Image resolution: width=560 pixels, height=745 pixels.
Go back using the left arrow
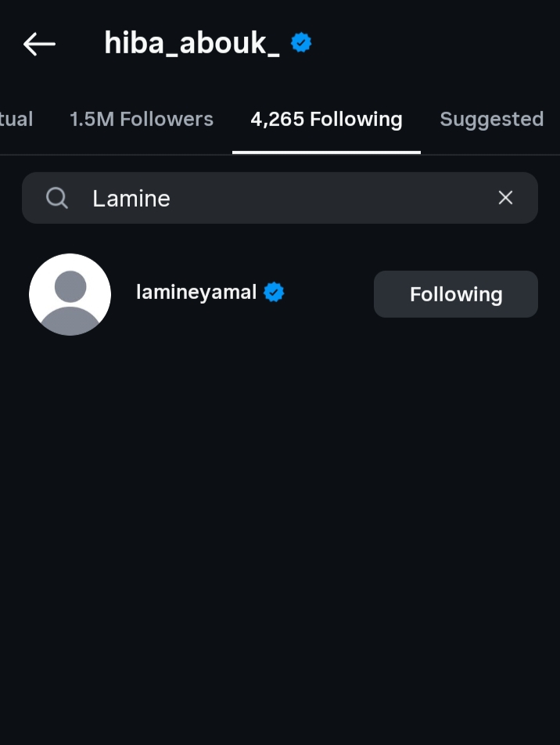point(39,44)
